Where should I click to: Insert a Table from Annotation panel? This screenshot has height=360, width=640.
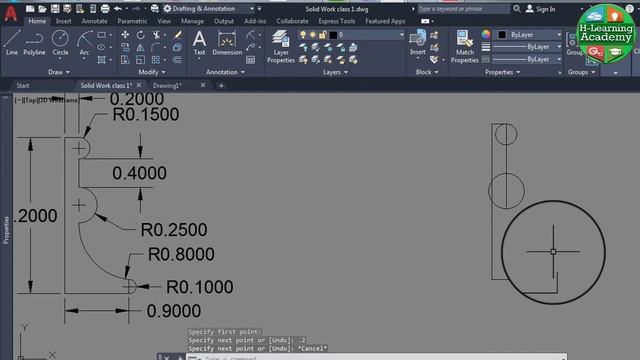(251, 60)
